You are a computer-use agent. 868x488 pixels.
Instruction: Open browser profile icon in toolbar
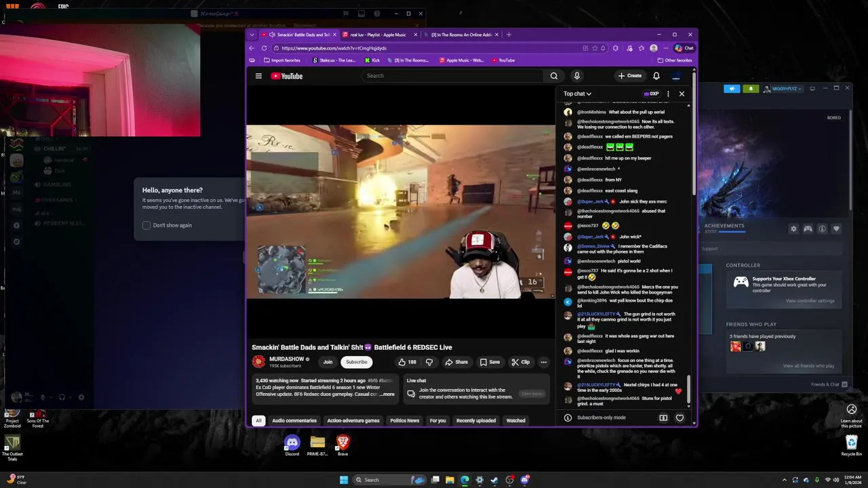(x=653, y=48)
